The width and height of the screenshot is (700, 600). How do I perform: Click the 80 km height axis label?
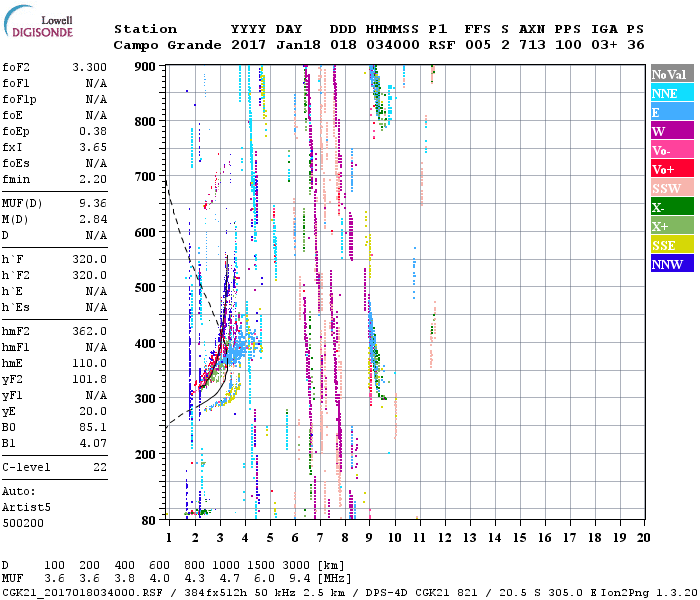point(149,521)
